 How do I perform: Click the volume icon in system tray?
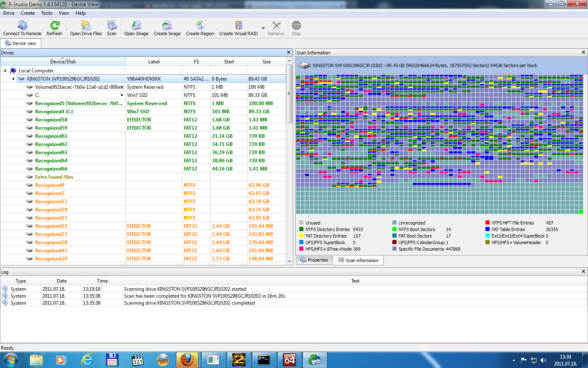pyautogui.click(x=543, y=360)
